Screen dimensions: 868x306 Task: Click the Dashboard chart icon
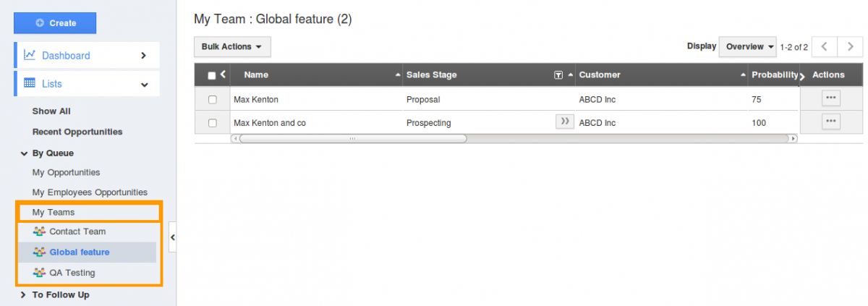point(30,55)
